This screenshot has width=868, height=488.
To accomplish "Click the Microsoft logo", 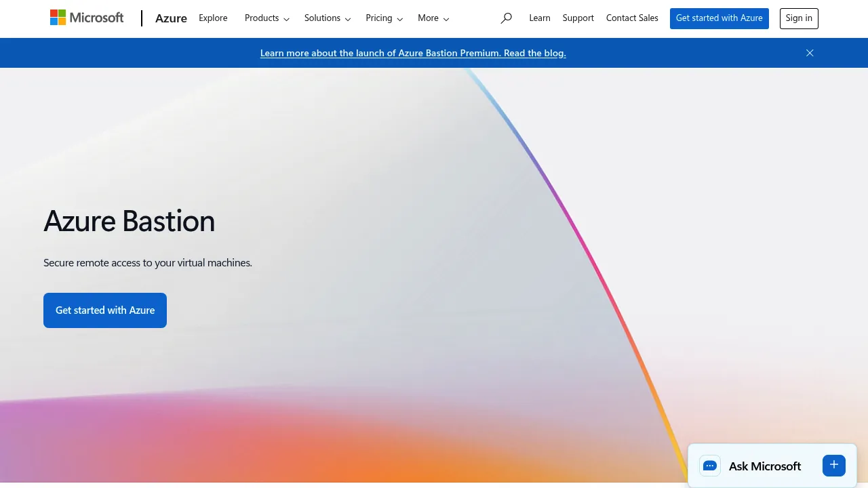I will tap(87, 18).
